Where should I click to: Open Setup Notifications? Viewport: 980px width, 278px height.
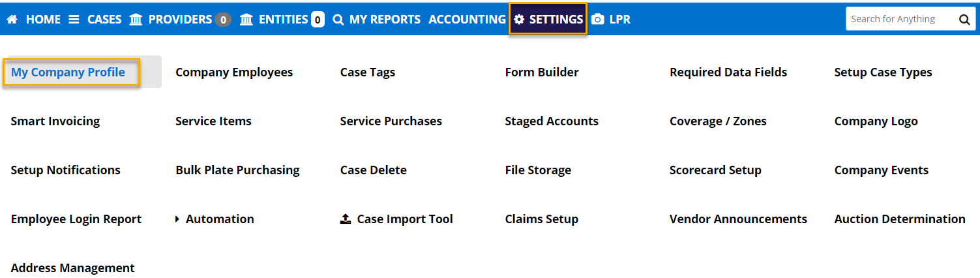coord(66,170)
